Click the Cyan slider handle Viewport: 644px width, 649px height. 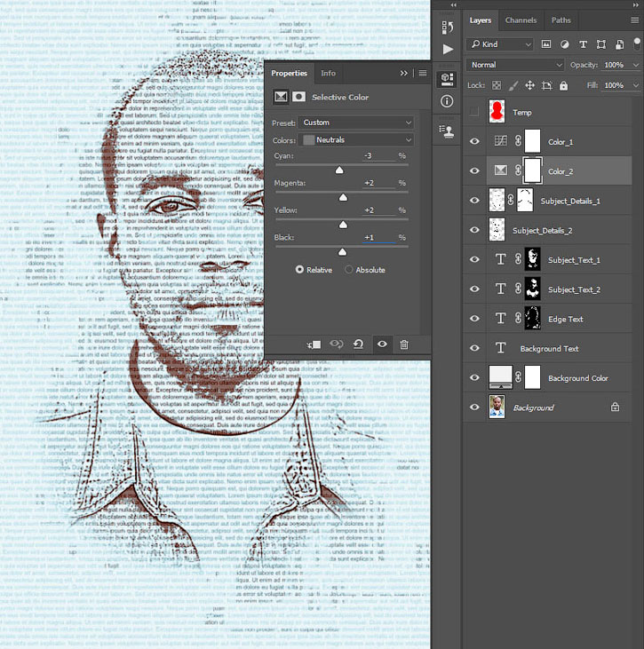click(339, 170)
